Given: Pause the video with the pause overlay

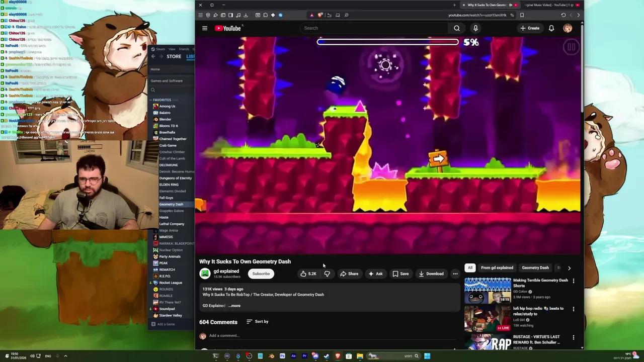Looking at the screenshot, I should point(571,47).
